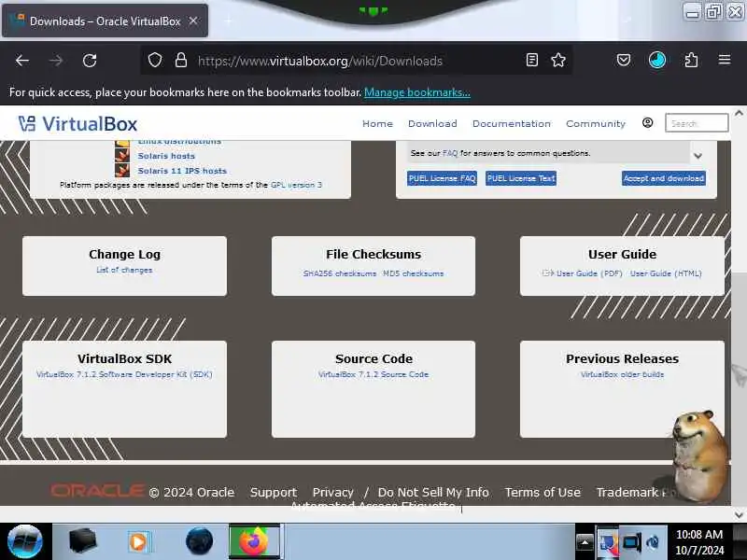Open the List of changes link
Image resolution: width=747 pixels, height=560 pixels.
click(x=124, y=270)
